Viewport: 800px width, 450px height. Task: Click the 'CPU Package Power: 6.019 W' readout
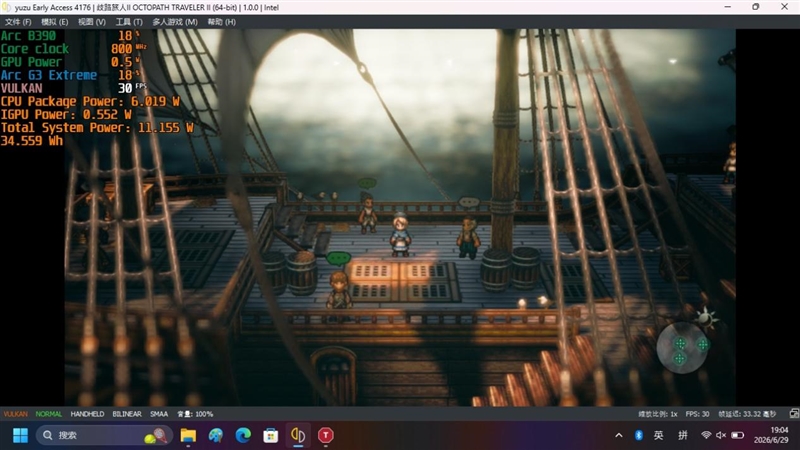90,102
